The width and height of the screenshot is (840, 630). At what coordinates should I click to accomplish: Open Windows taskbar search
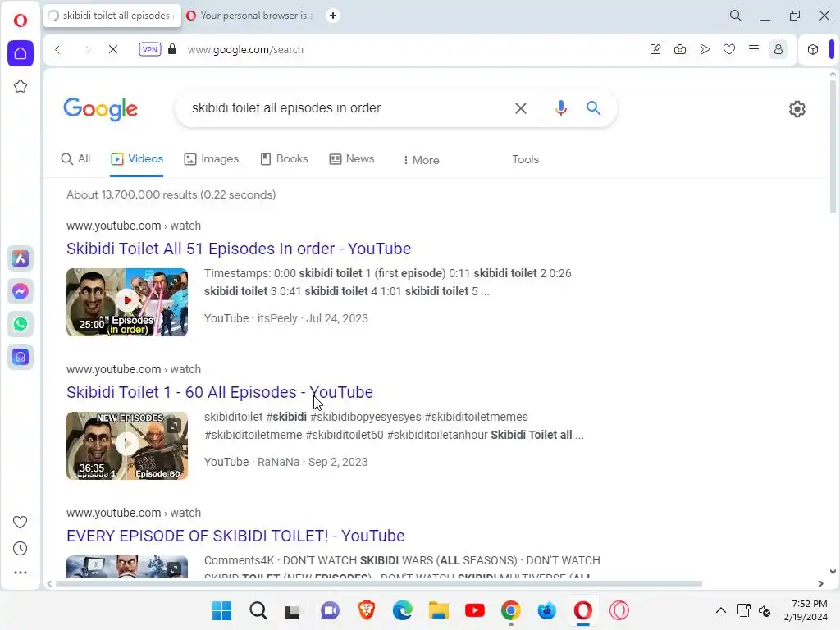(258, 610)
